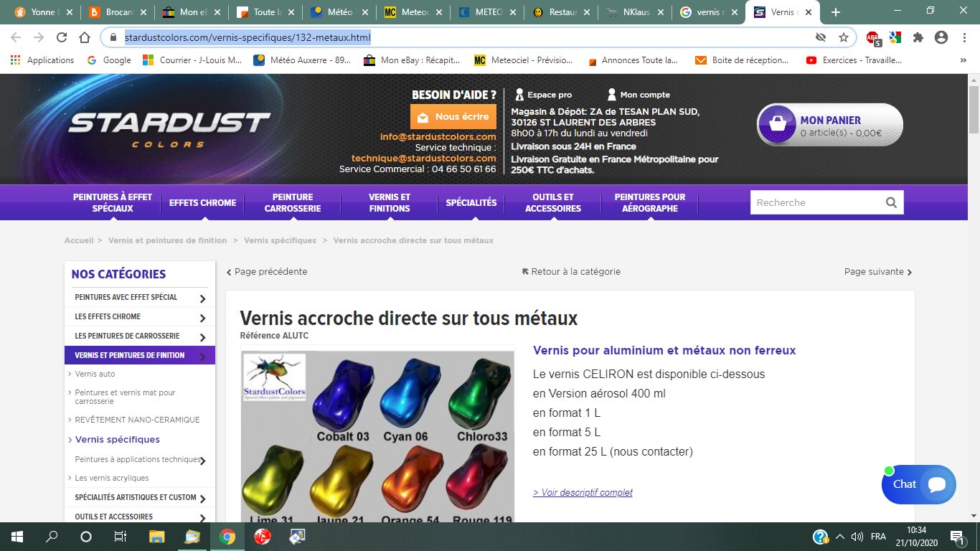Click the Nous écrire button
980x551 pixels.
pyautogui.click(x=453, y=117)
